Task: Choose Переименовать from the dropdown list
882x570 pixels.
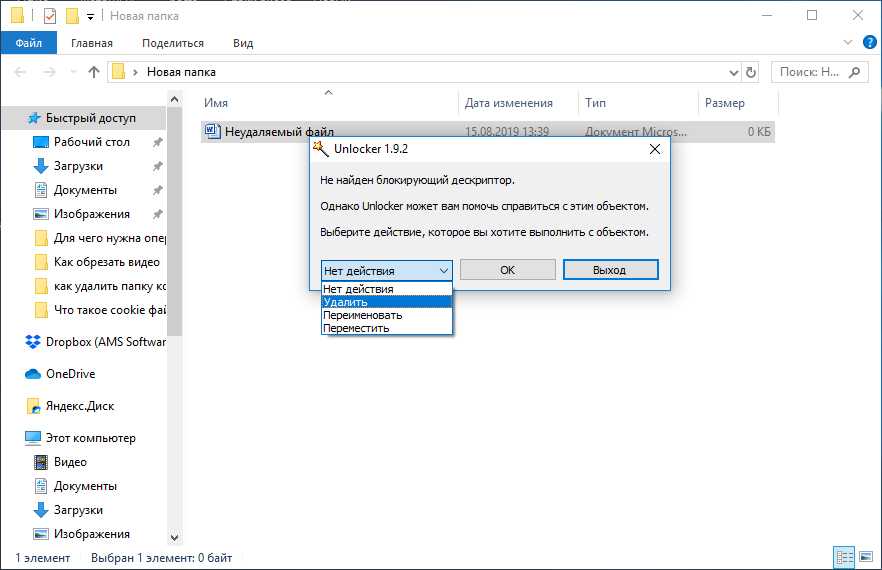Action: (x=386, y=315)
